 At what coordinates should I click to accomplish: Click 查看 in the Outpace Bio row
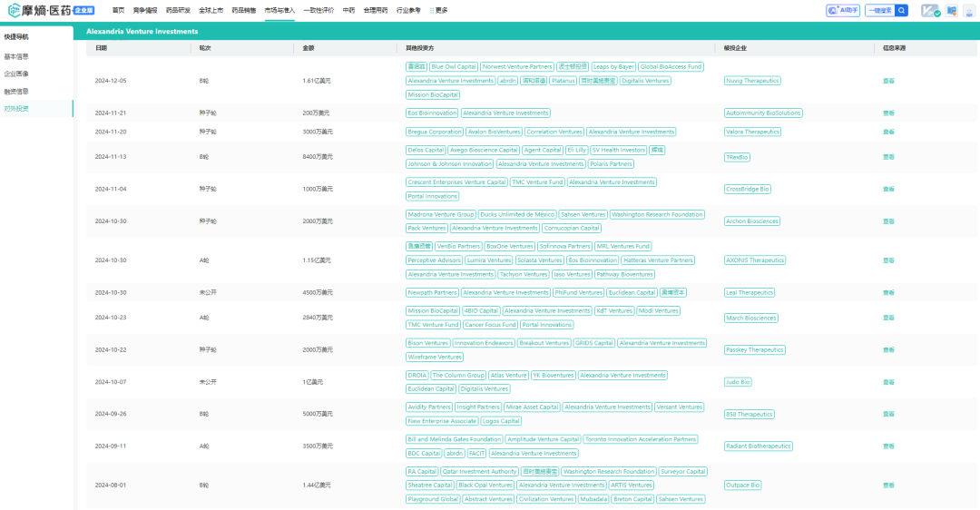888,485
